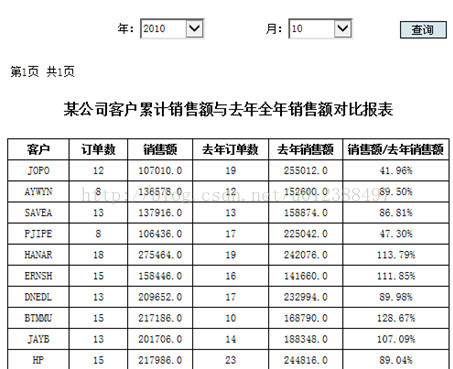Click ERNSH's last-year order count 16
453x369 pixels.
click(x=230, y=276)
